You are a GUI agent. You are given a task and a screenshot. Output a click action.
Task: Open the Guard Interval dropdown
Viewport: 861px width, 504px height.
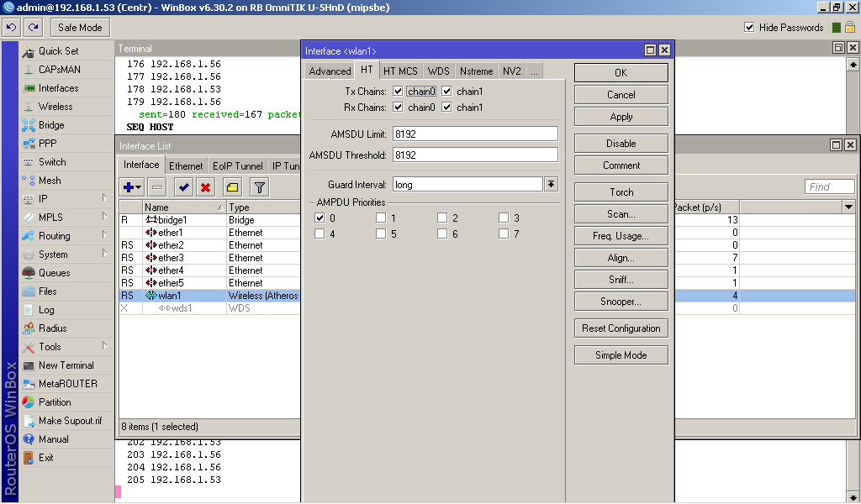coord(552,184)
